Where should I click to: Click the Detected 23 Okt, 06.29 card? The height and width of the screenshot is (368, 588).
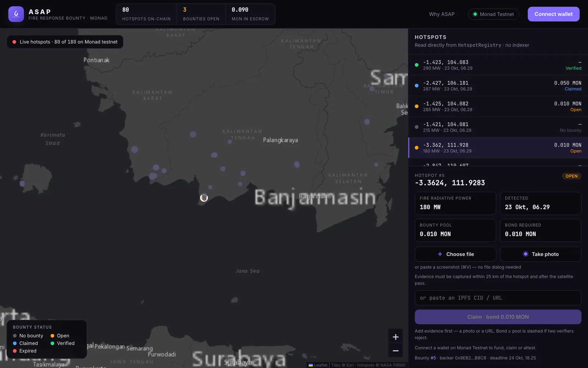pos(541,203)
